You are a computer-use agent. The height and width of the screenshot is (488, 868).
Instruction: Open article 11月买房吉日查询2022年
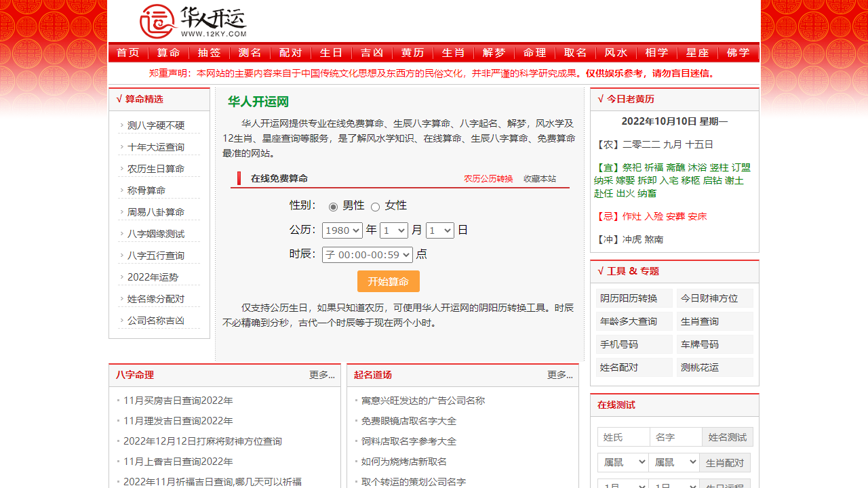pos(178,401)
